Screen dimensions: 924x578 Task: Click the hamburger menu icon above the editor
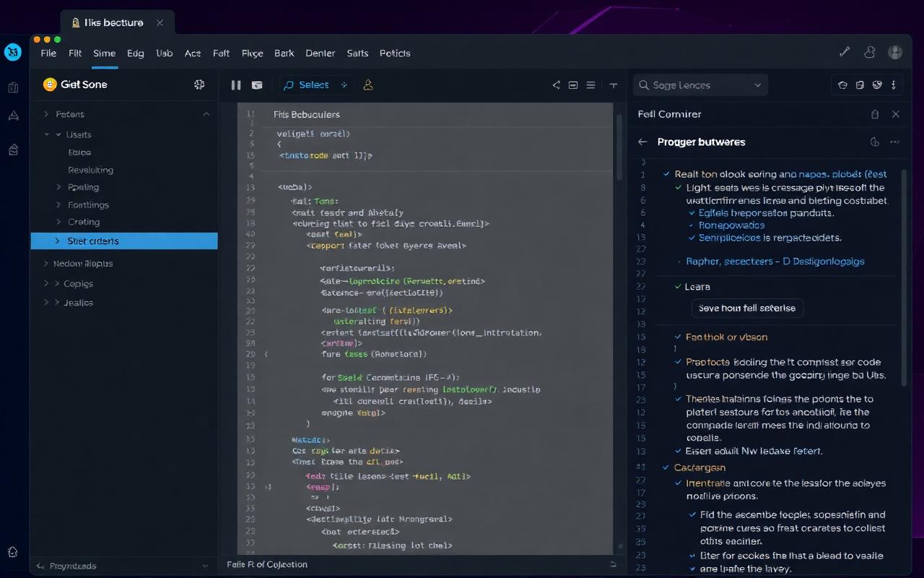point(590,85)
